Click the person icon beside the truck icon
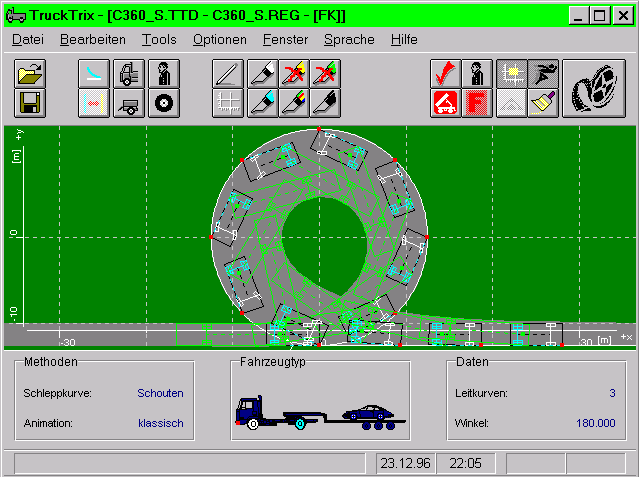The height and width of the screenshot is (477, 639). click(164, 74)
